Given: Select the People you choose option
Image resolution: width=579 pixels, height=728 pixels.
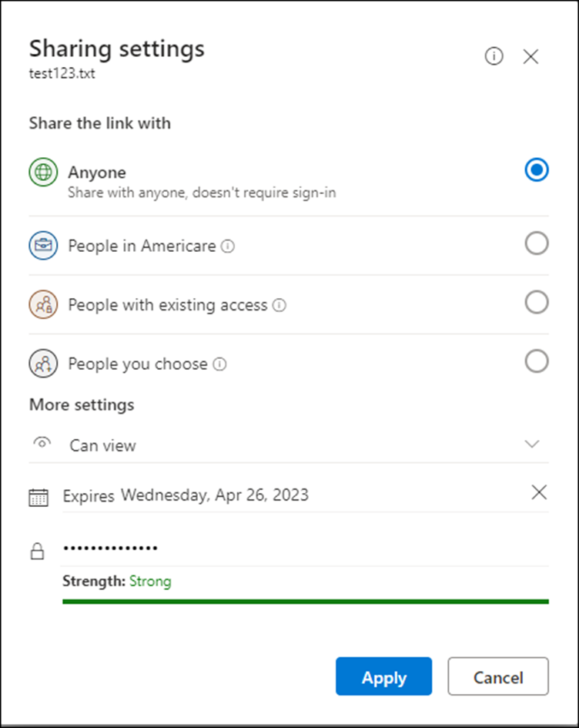Looking at the screenshot, I should click(537, 361).
